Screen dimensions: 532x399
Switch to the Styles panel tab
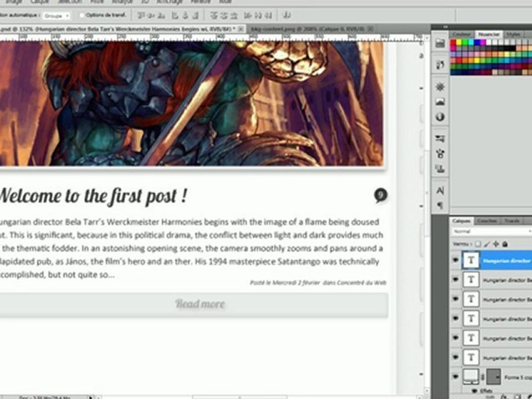[513, 34]
